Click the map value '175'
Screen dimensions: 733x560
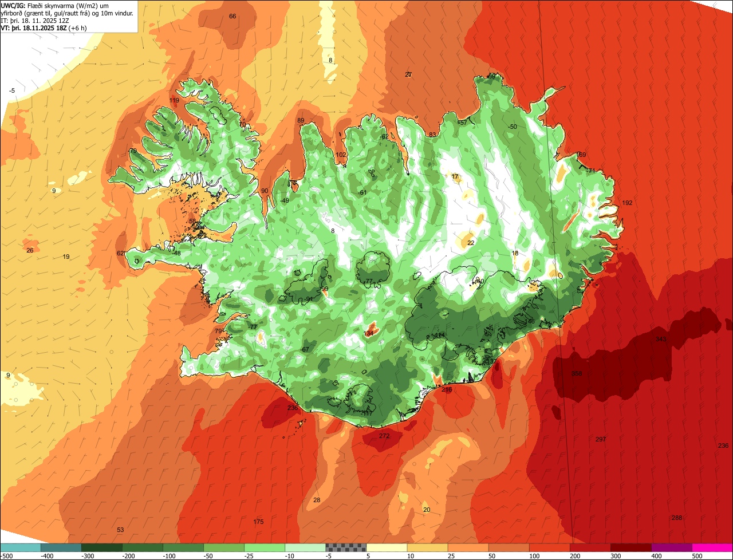pyautogui.click(x=258, y=522)
